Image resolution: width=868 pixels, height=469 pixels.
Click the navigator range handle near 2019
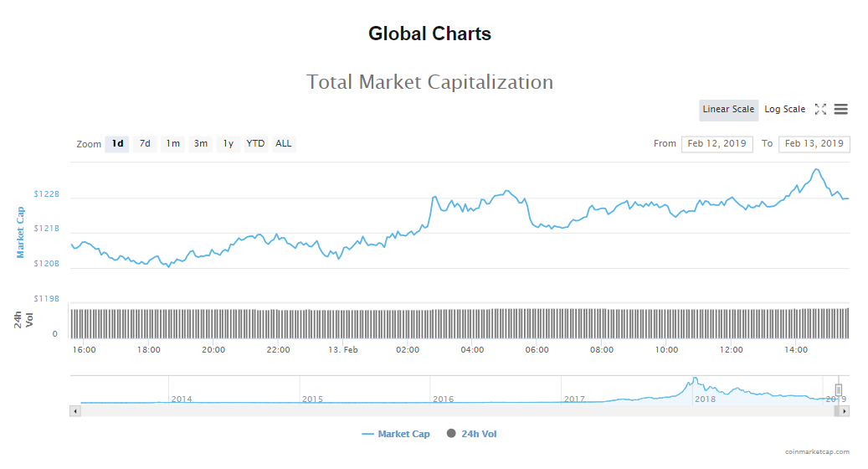(x=838, y=389)
